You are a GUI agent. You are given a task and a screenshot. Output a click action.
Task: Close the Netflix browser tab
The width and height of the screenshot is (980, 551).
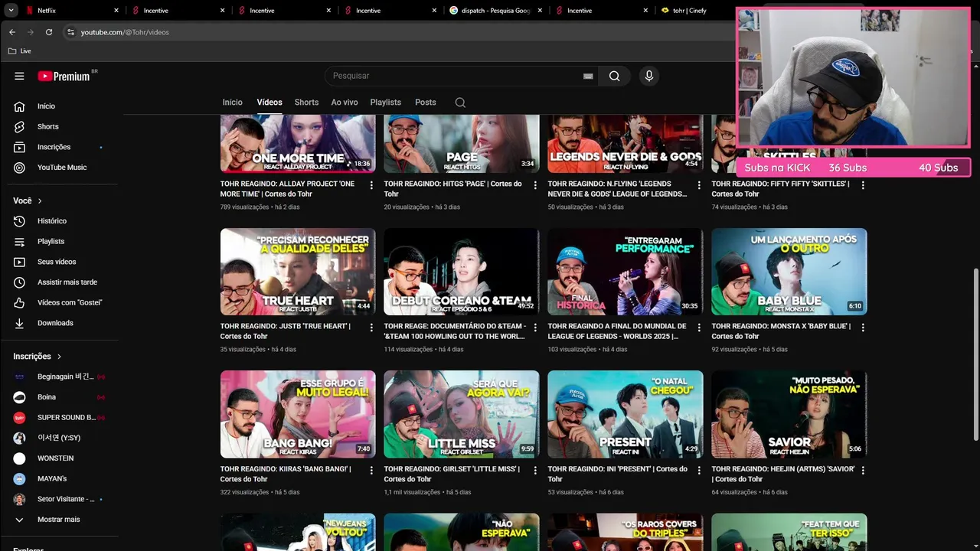(116, 11)
